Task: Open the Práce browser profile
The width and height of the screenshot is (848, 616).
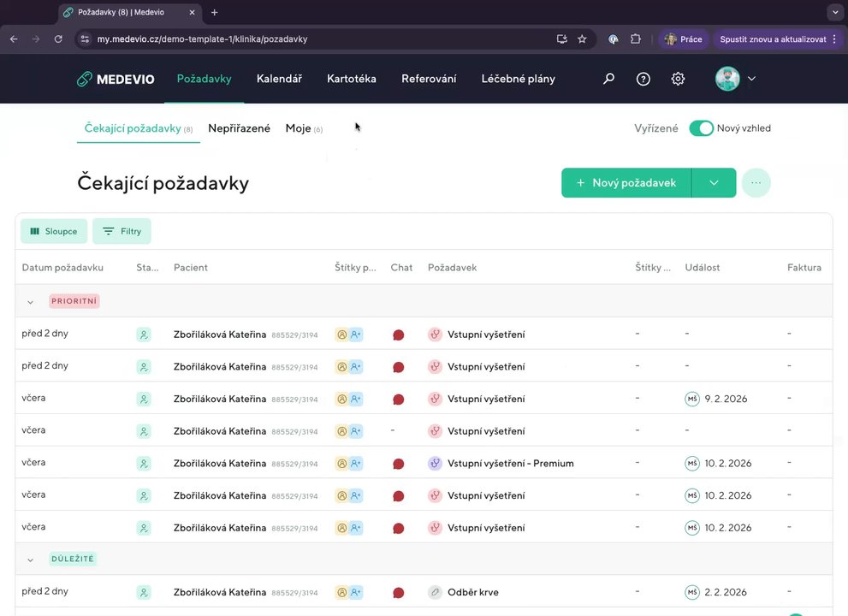Action: coord(683,39)
